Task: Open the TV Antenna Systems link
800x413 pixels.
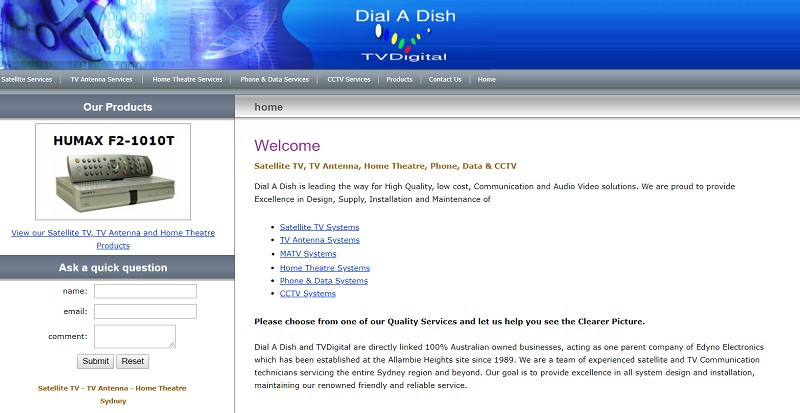Action: [x=320, y=240]
